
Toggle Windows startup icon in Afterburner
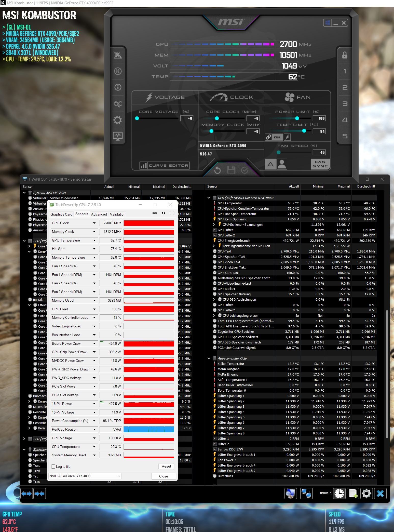point(328,23)
